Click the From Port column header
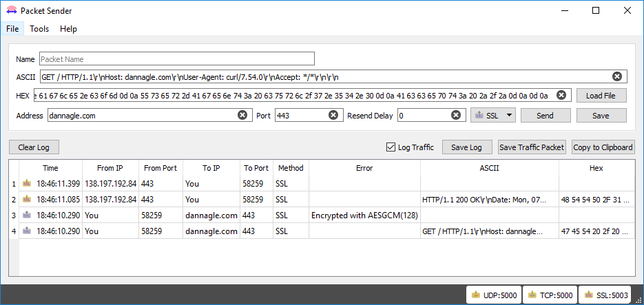Viewport: 644px width, 305px height. pyautogui.click(x=160, y=167)
